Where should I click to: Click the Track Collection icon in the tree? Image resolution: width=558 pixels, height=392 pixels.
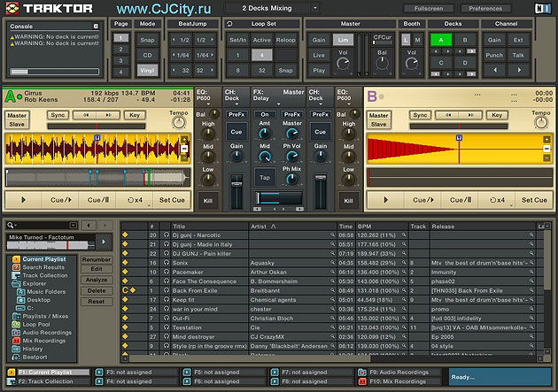pos(17,274)
